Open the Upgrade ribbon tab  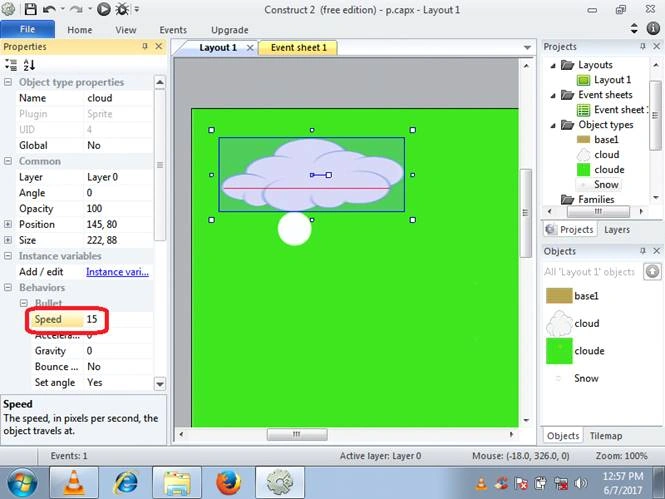point(229,30)
